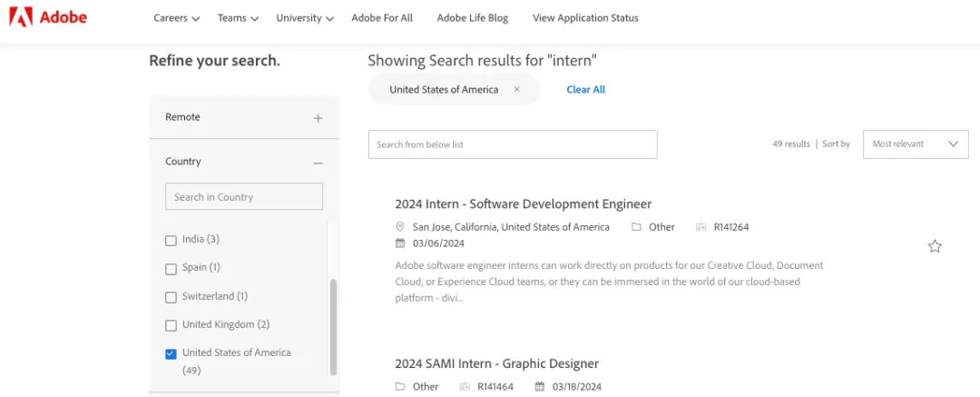Image resolution: width=980 pixels, height=397 pixels.
Task: Click location pin icon beside San Jose
Action: (x=400, y=227)
